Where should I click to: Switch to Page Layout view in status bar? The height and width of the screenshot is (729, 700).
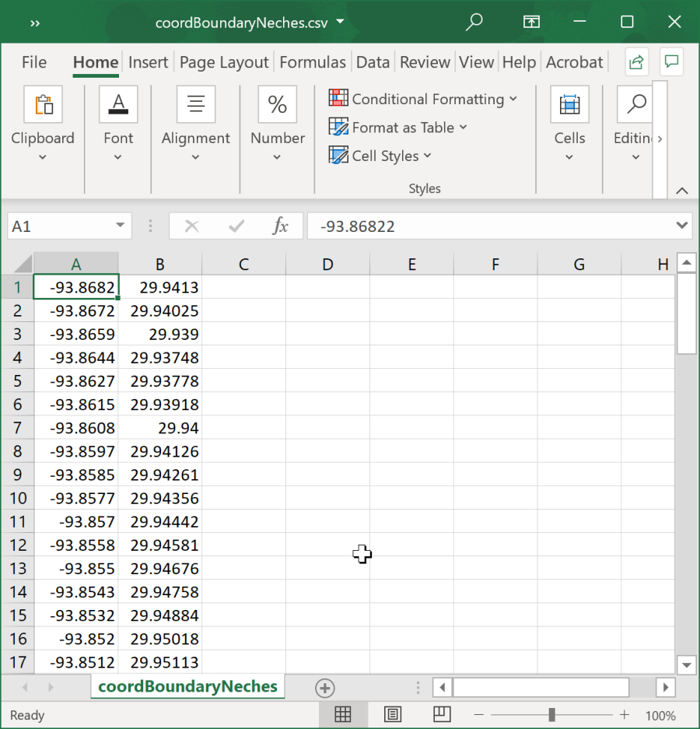(393, 714)
